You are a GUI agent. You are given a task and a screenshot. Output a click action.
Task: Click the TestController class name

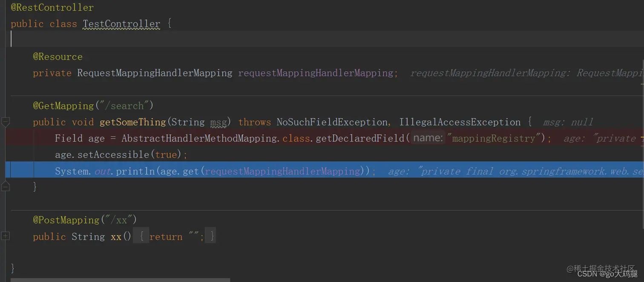[121, 24]
